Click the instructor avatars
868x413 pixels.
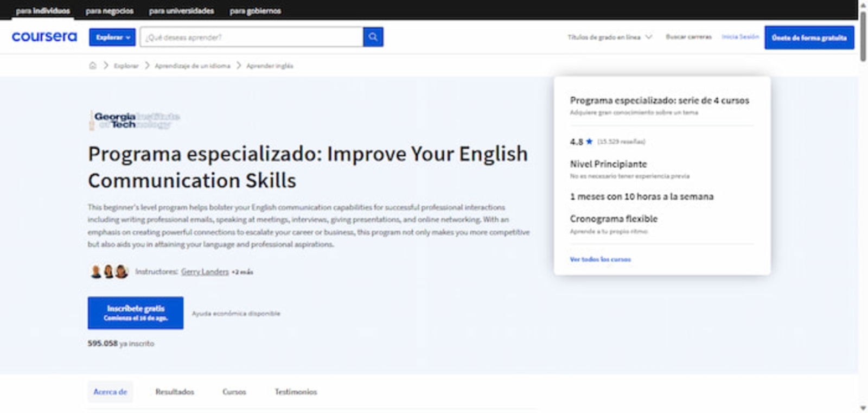point(109,271)
